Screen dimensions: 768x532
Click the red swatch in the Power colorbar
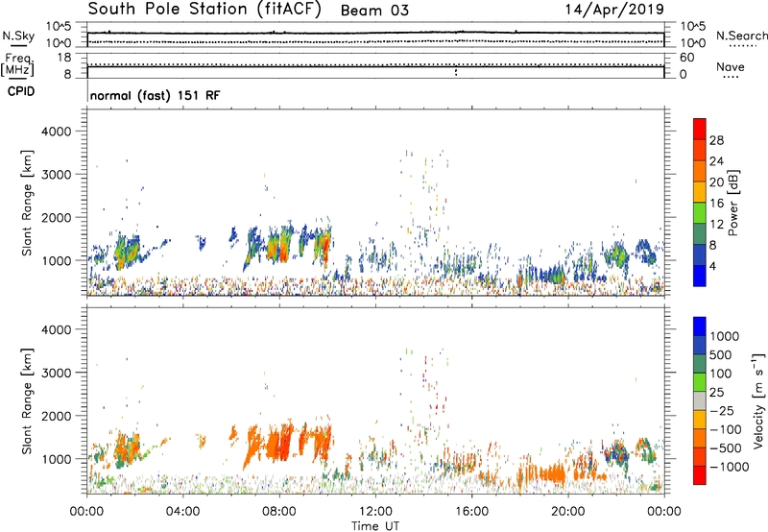[700, 129]
